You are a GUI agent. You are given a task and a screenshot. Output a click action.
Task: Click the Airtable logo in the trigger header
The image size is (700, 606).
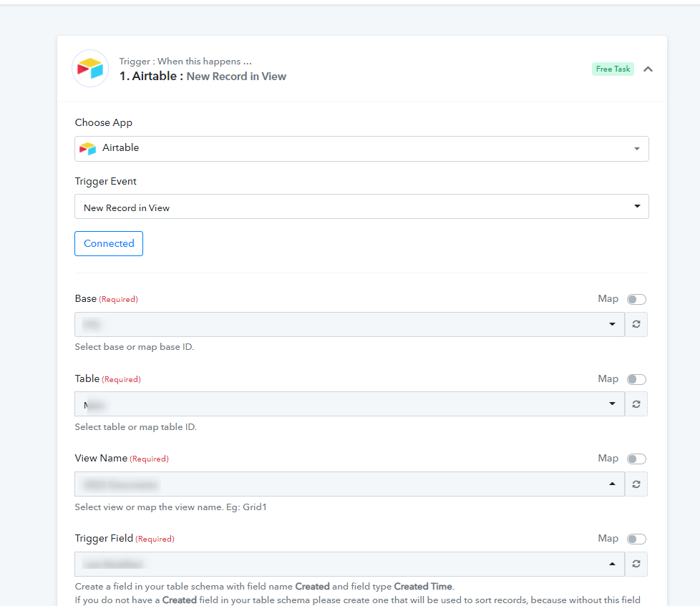(90, 68)
